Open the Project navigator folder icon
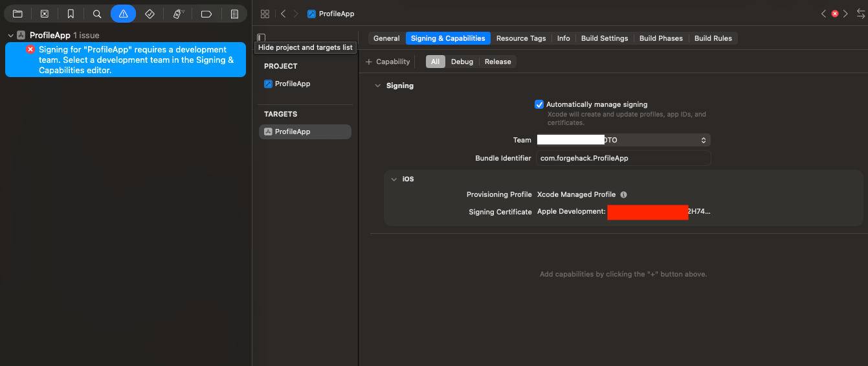The image size is (868, 366). (17, 14)
